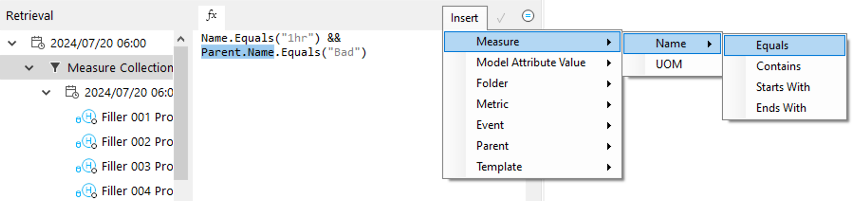Open the Event submenu
This screenshot has height=201, width=868.
tap(532, 125)
